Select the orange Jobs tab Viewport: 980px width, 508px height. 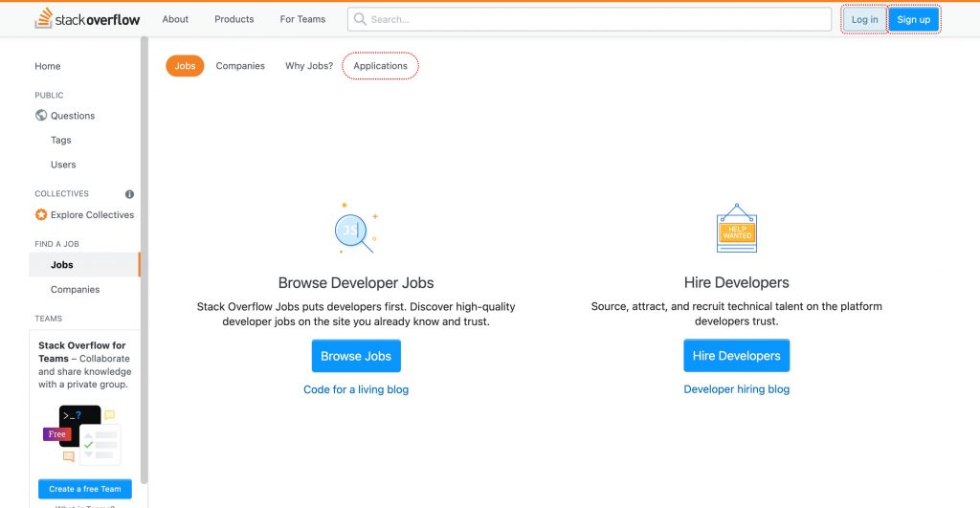(185, 66)
